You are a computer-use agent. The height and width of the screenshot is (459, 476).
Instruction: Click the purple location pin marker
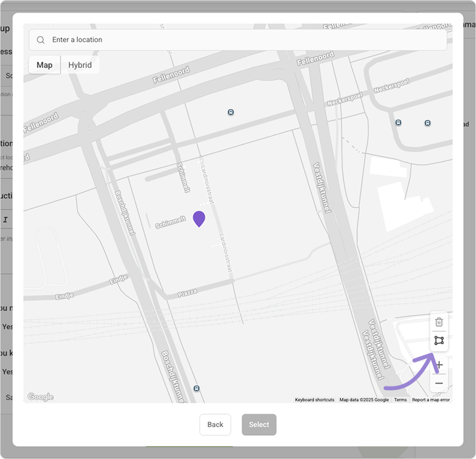point(199,219)
